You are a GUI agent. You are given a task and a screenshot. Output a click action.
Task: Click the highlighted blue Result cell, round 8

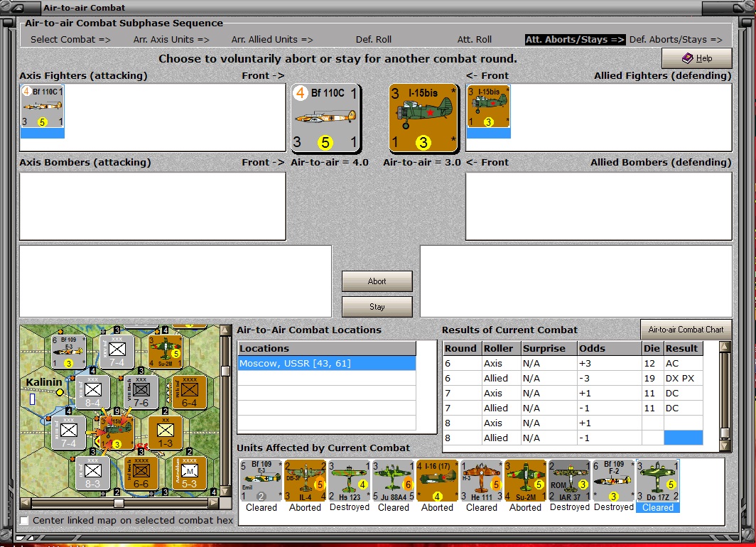(x=684, y=438)
